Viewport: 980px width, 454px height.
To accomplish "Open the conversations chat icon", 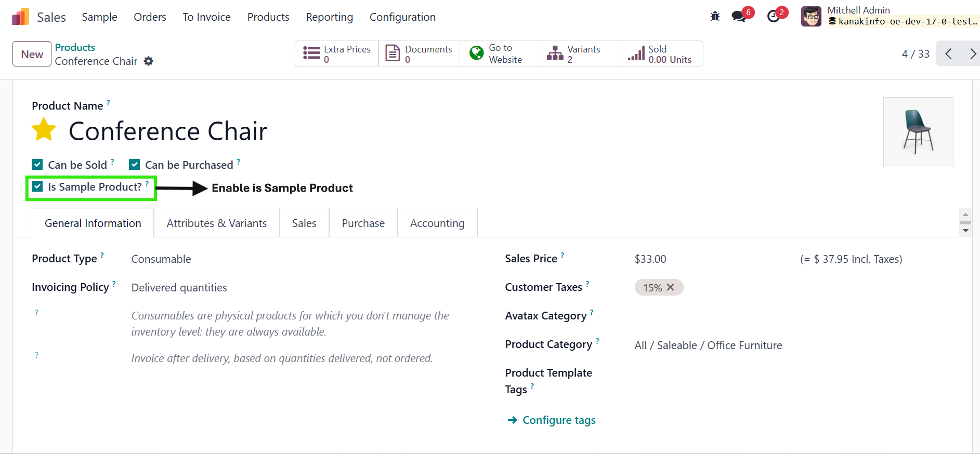I will [x=738, y=16].
